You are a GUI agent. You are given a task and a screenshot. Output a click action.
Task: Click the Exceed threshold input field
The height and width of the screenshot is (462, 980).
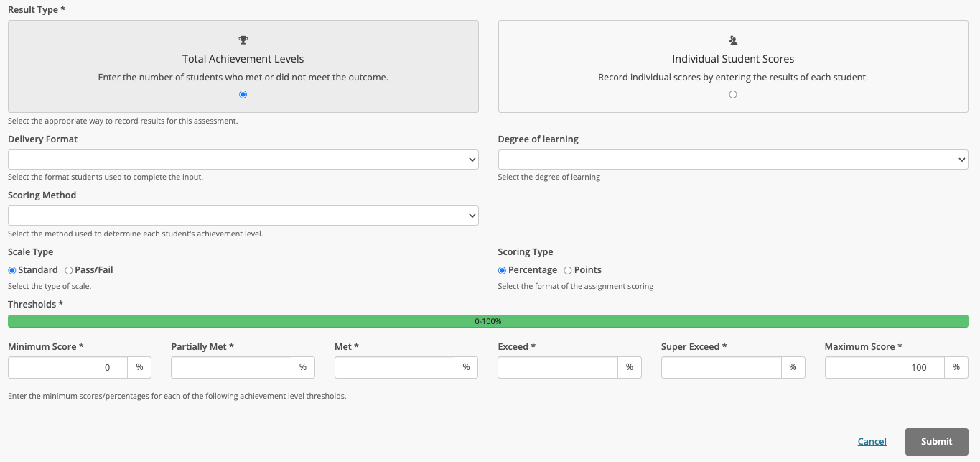click(x=558, y=367)
